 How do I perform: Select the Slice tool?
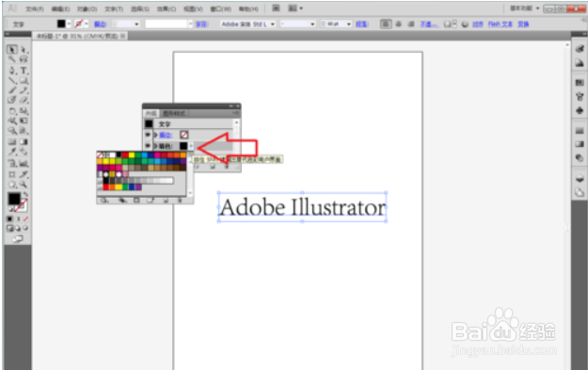24,174
